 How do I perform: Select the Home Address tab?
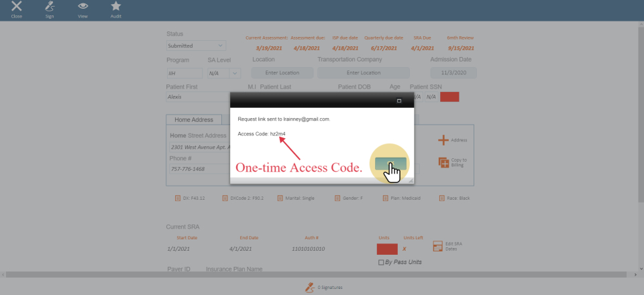coord(193,120)
